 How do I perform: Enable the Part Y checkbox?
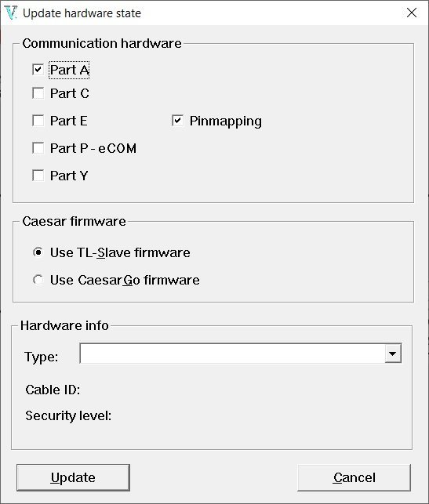pyautogui.click(x=38, y=176)
